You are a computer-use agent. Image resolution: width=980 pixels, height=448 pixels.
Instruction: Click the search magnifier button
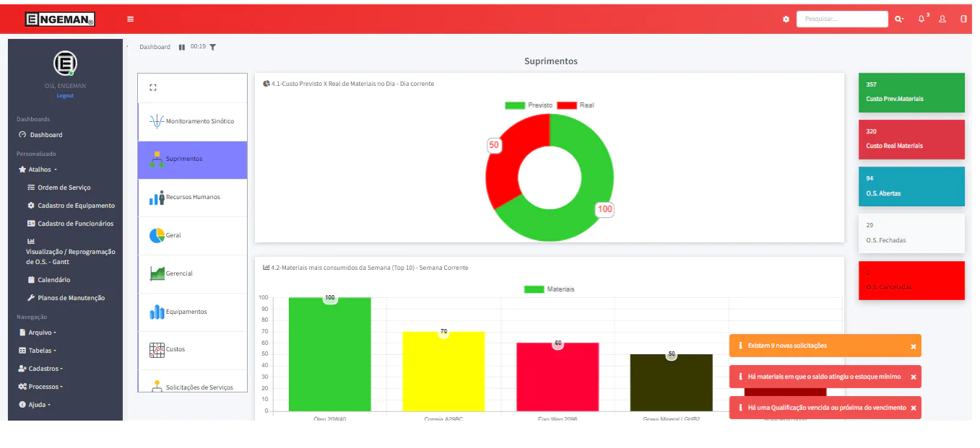(899, 19)
